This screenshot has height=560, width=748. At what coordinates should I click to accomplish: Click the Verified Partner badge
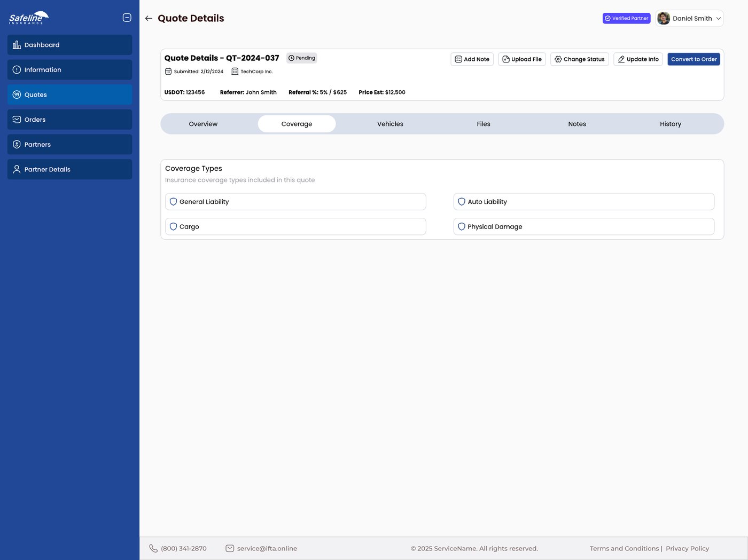pyautogui.click(x=627, y=18)
